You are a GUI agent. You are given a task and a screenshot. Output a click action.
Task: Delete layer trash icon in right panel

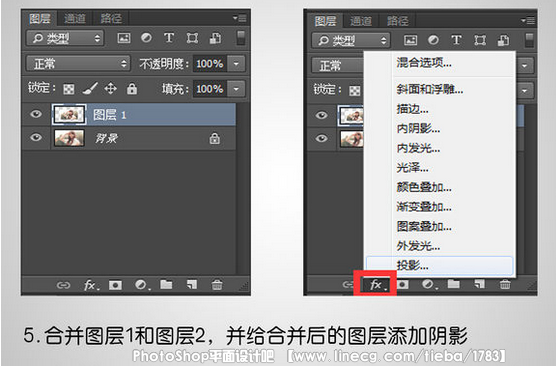505,284
